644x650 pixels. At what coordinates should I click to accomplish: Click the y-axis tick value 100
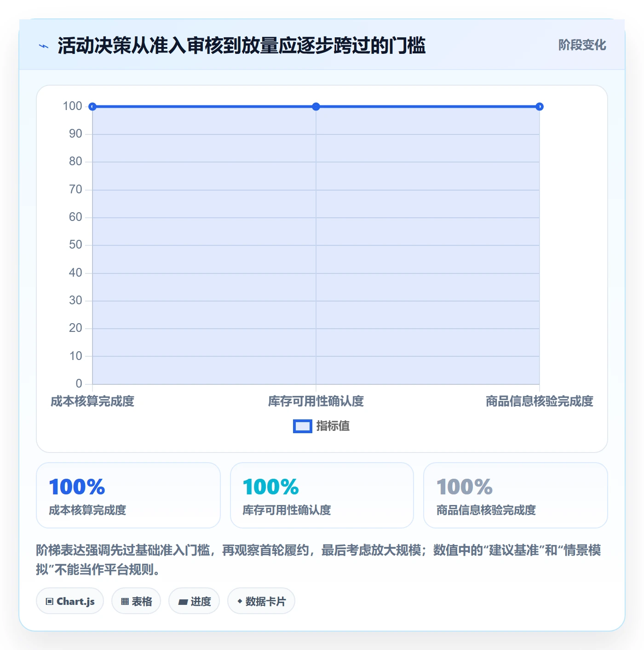click(x=73, y=106)
